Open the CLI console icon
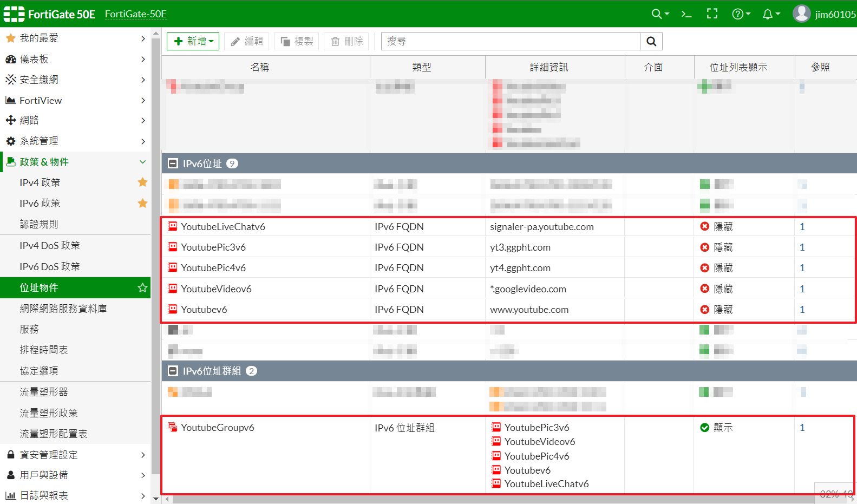 point(686,14)
